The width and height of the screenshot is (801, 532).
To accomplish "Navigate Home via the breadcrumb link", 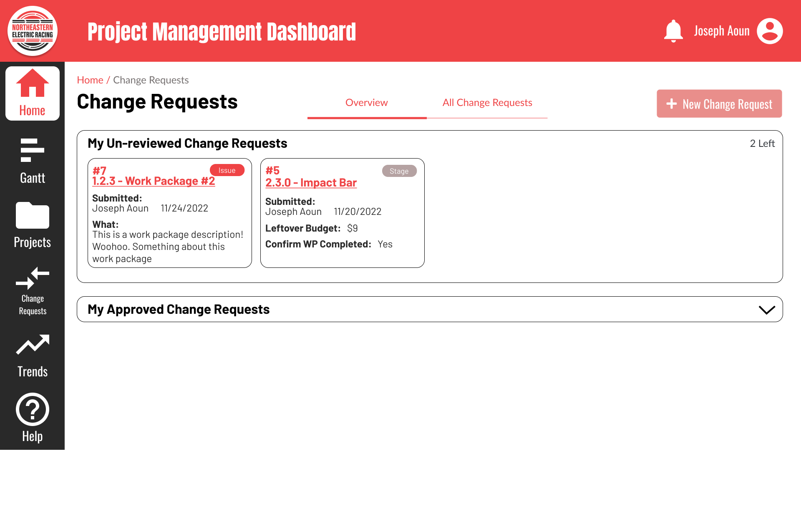I will tap(90, 80).
